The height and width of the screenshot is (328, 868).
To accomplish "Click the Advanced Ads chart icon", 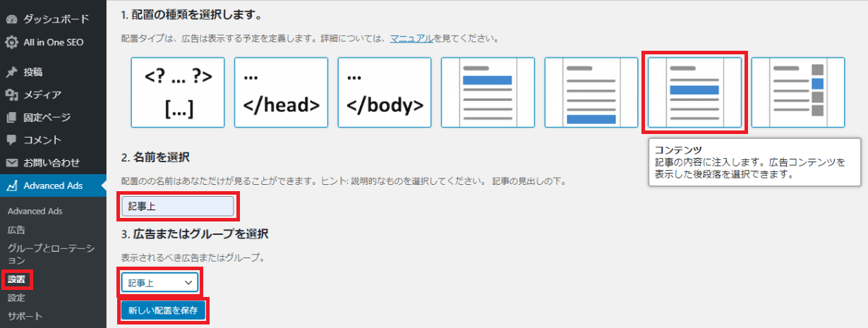I will point(11,186).
